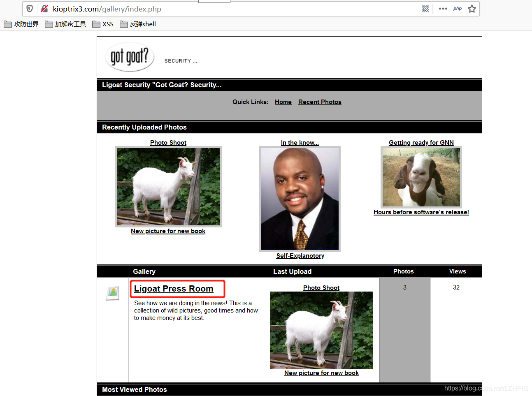The height and width of the screenshot is (396, 532).
Task: Open Hours before software's release! link
Action: click(421, 212)
